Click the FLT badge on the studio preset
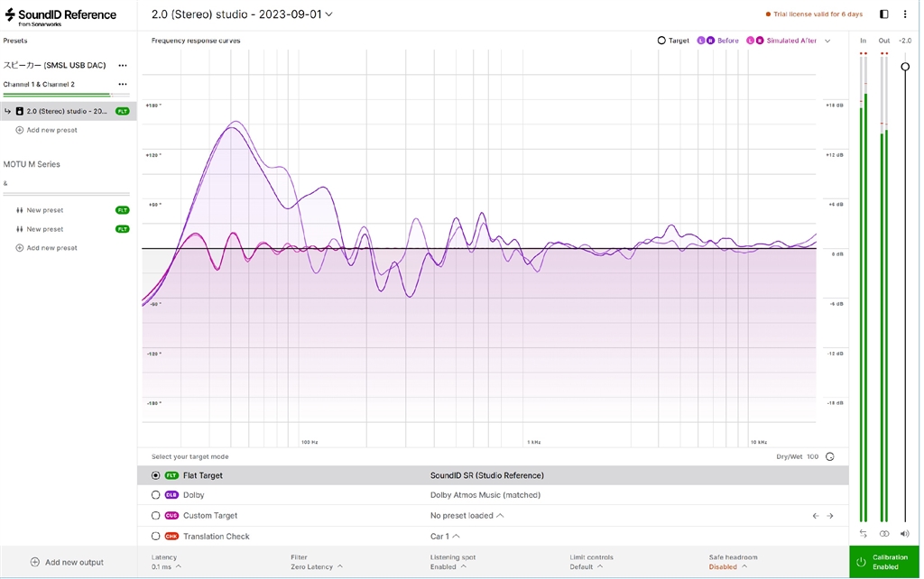Screen dimensions: 924x579 pos(123,111)
